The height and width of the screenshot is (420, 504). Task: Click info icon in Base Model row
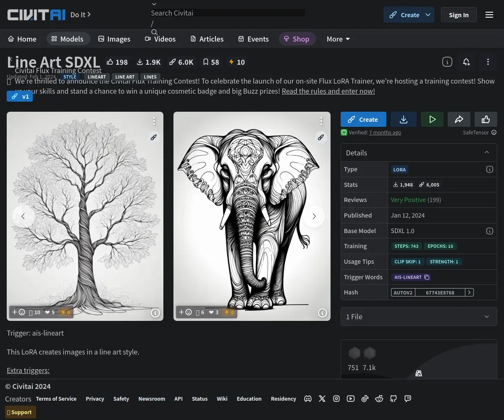click(489, 231)
